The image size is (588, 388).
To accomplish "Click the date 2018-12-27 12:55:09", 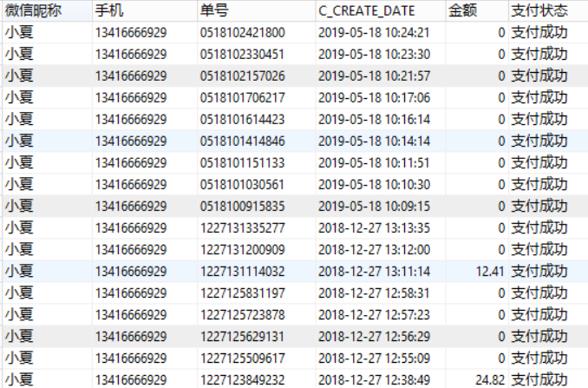I will (374, 358).
